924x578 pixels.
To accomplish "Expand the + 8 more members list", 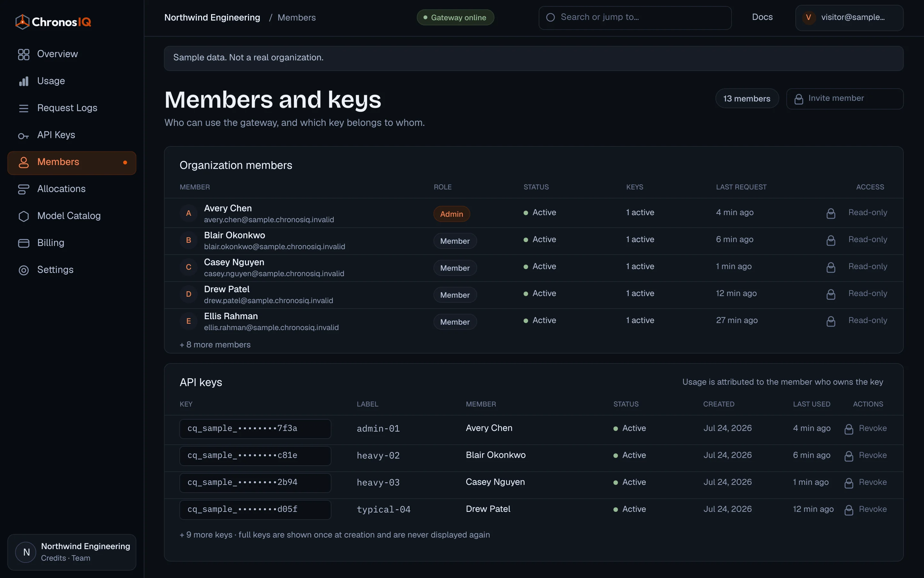I will point(215,345).
